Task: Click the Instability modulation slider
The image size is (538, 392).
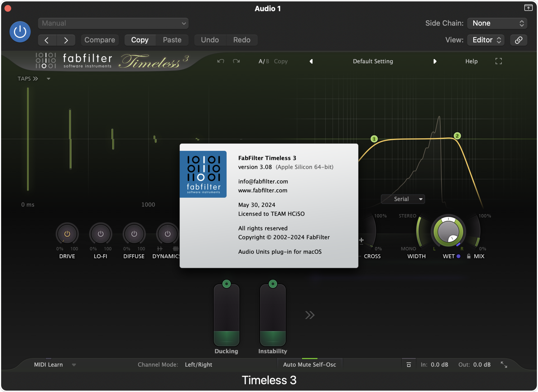Action: tap(273, 316)
